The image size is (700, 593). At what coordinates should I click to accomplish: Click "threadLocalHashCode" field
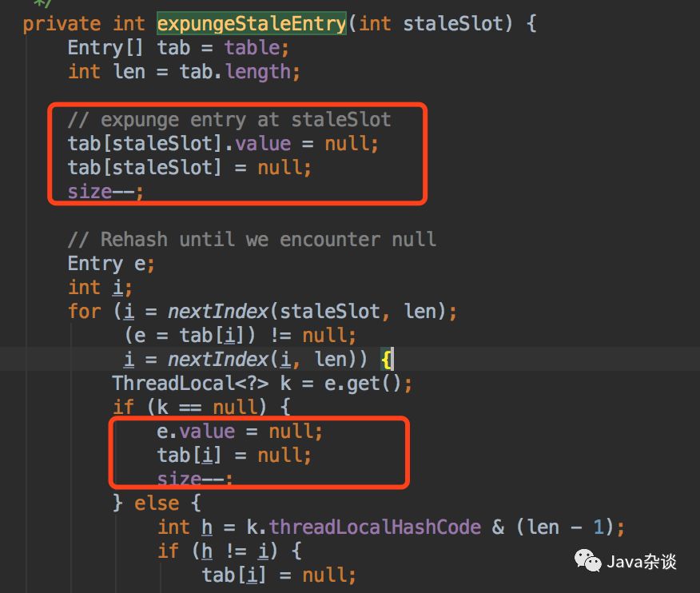point(375,527)
